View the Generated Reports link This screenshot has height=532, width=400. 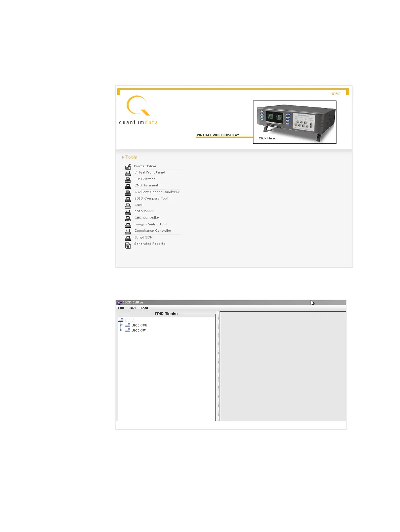[149, 244]
